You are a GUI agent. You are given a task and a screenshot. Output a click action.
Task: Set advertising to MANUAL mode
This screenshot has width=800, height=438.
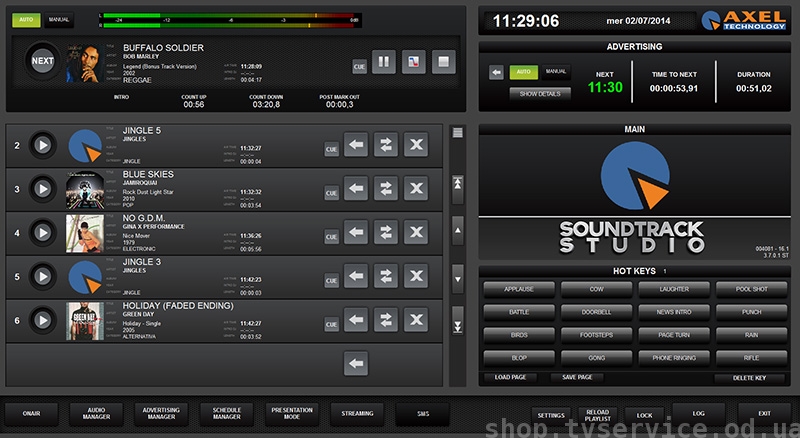556,72
